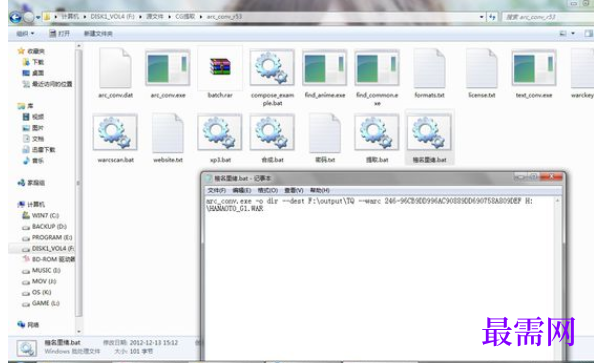Click the 新建文件夹 (New folder) button
594x363 pixels.
(x=98, y=33)
